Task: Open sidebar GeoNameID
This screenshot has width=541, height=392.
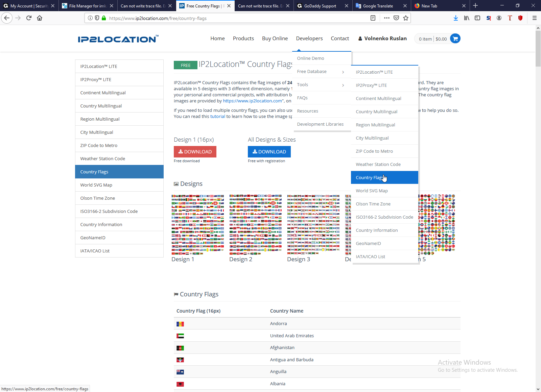Action: pos(119,238)
